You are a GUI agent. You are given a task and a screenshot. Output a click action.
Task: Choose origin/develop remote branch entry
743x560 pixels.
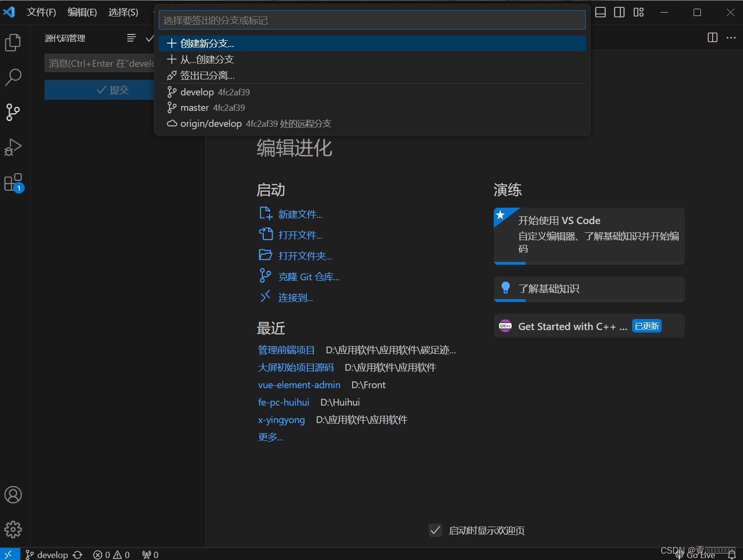211,123
